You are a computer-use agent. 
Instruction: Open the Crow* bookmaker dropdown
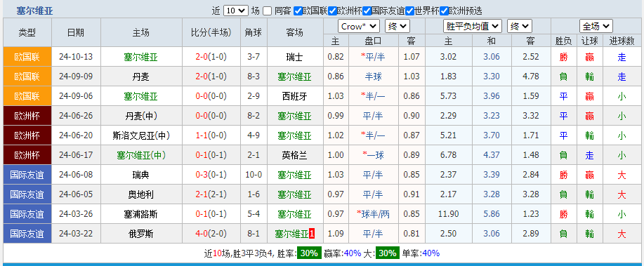pyautogui.click(x=359, y=26)
